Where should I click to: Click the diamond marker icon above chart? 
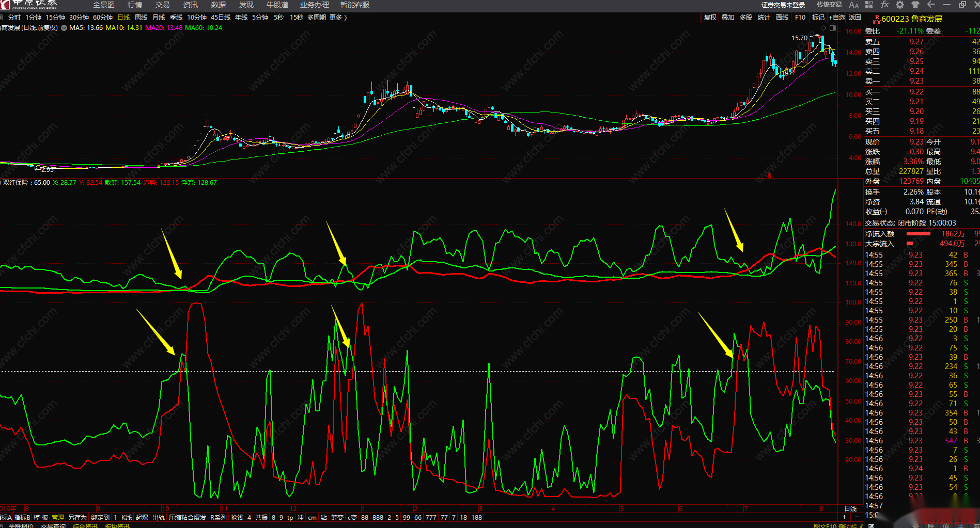(823, 28)
